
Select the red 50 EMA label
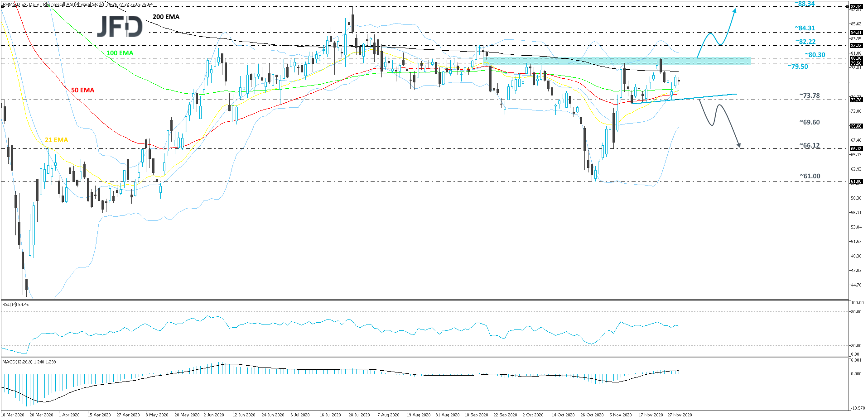(x=82, y=90)
